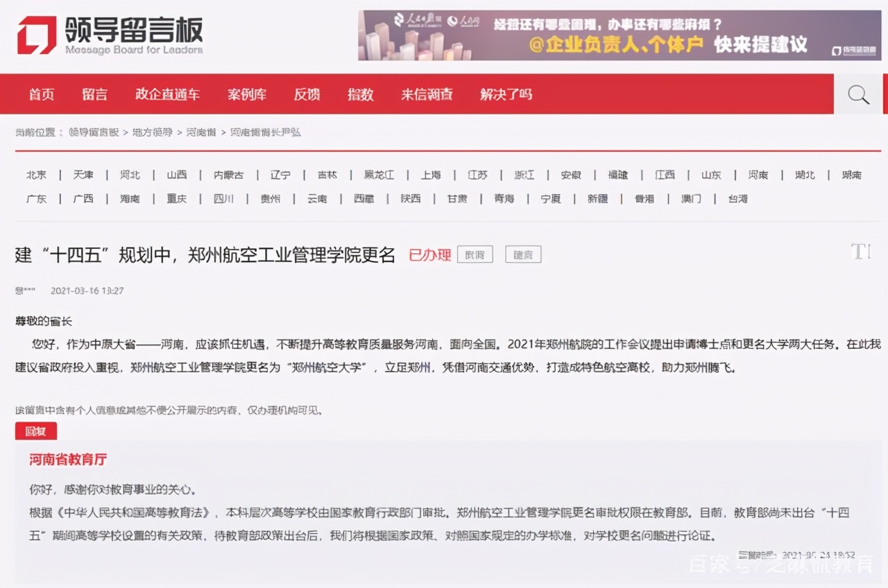The image size is (888, 588).
Task: Select 河南 from the province list
Action: [x=758, y=175]
